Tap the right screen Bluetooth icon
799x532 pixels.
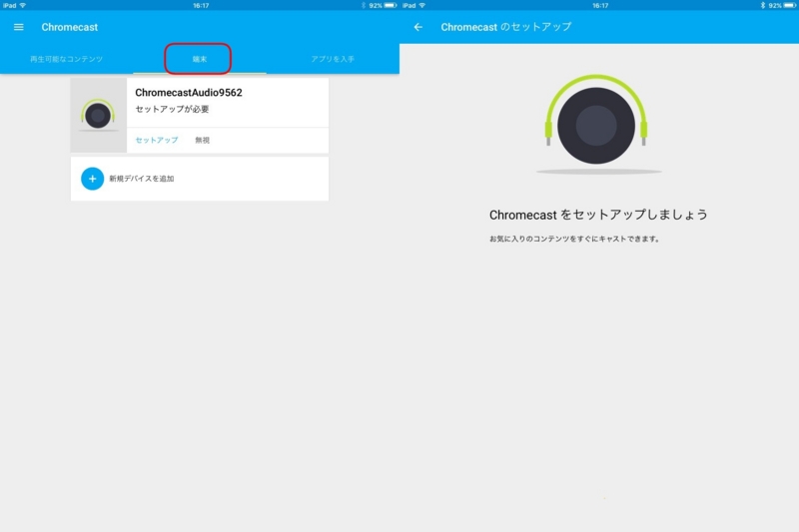click(763, 5)
